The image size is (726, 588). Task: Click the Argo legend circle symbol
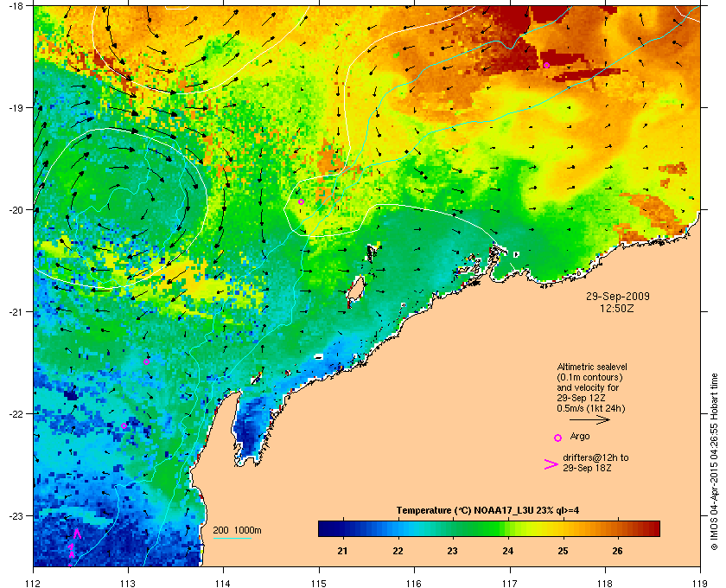[557, 438]
